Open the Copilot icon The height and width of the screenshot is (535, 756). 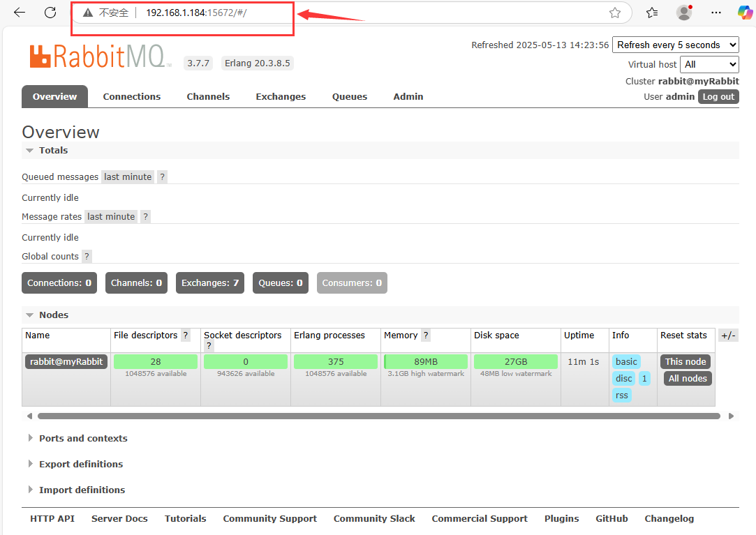click(746, 13)
